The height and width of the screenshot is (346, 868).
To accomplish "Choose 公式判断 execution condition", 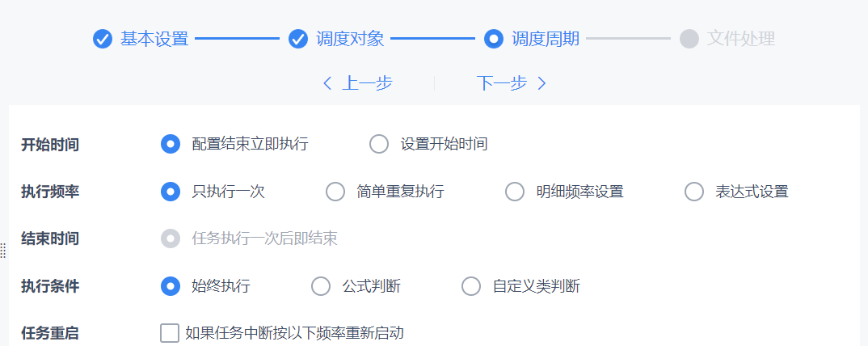I will pyautogui.click(x=321, y=286).
